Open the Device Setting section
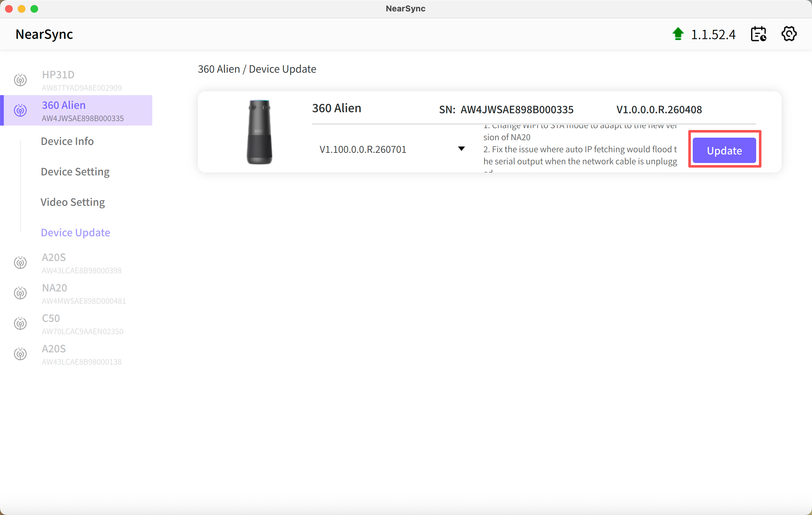 click(75, 172)
